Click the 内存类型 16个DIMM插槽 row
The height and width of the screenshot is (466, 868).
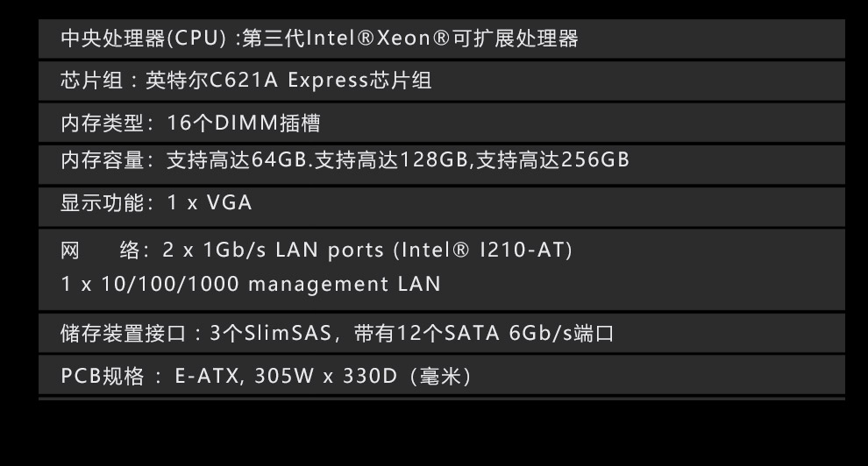442,123
